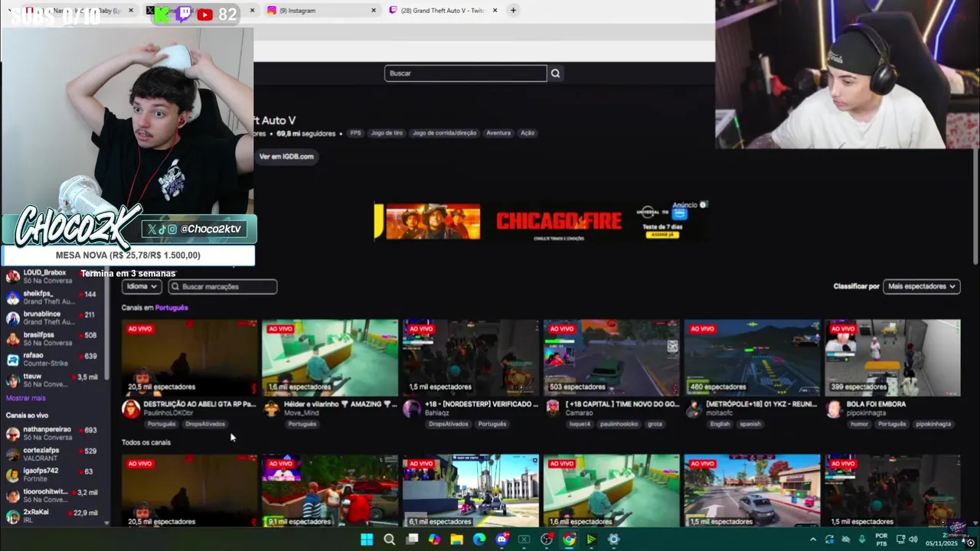The height and width of the screenshot is (551, 980).
Task: Click Chicago Fire advertisement banner
Action: (541, 221)
